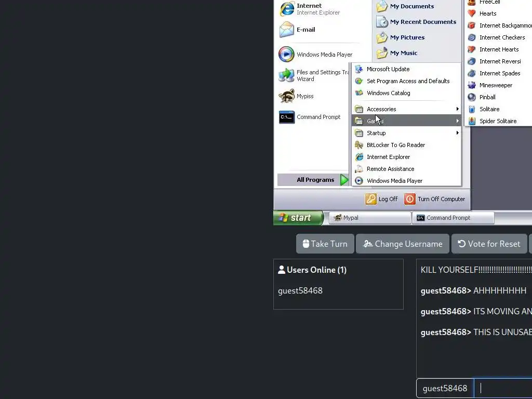Click the chat message input field
The image size is (532, 399).
[x=503, y=388]
